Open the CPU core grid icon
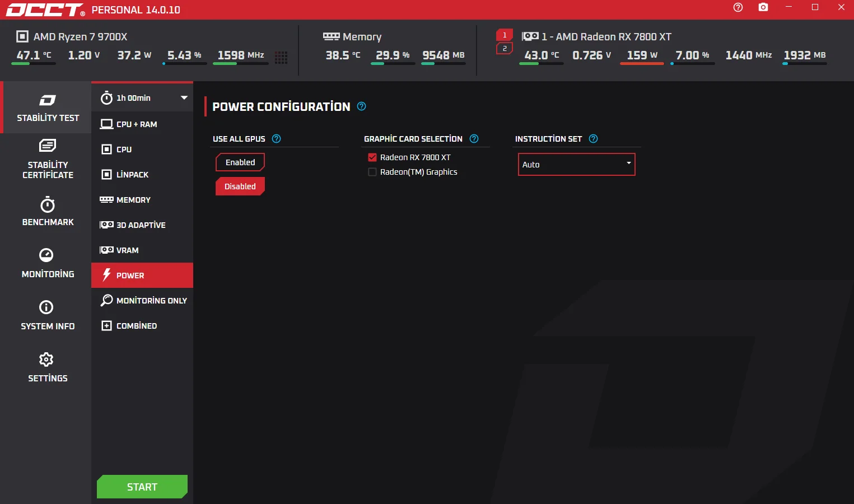Viewport: 854px width, 504px height. pos(281,57)
